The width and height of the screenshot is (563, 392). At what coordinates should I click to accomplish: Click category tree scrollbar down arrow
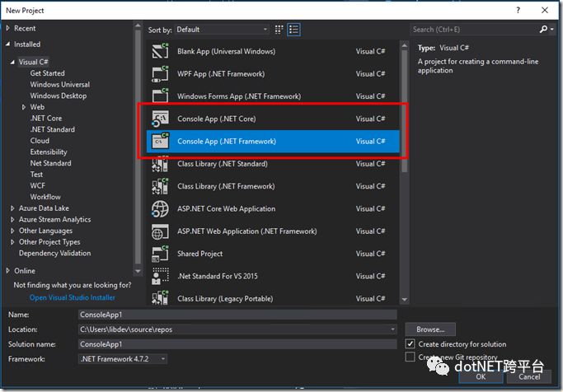pyautogui.click(x=138, y=272)
